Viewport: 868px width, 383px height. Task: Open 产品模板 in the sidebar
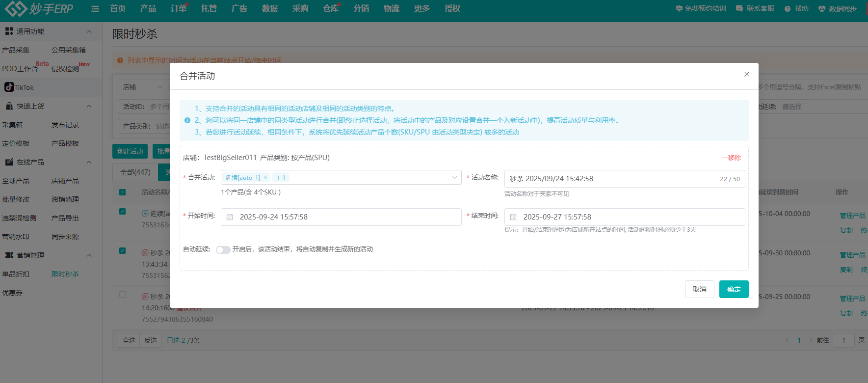[65, 143]
